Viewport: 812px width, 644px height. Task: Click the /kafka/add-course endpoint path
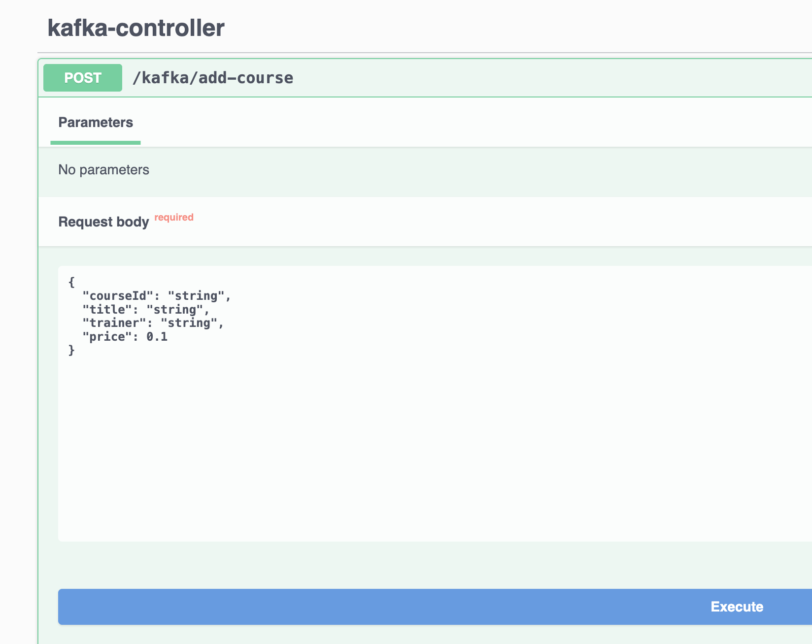click(212, 78)
